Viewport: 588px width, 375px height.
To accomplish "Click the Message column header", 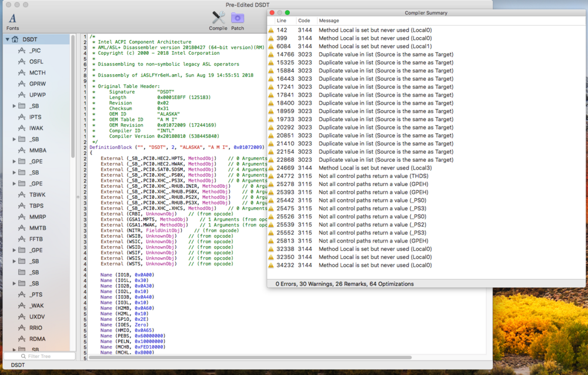I will pyautogui.click(x=329, y=21).
